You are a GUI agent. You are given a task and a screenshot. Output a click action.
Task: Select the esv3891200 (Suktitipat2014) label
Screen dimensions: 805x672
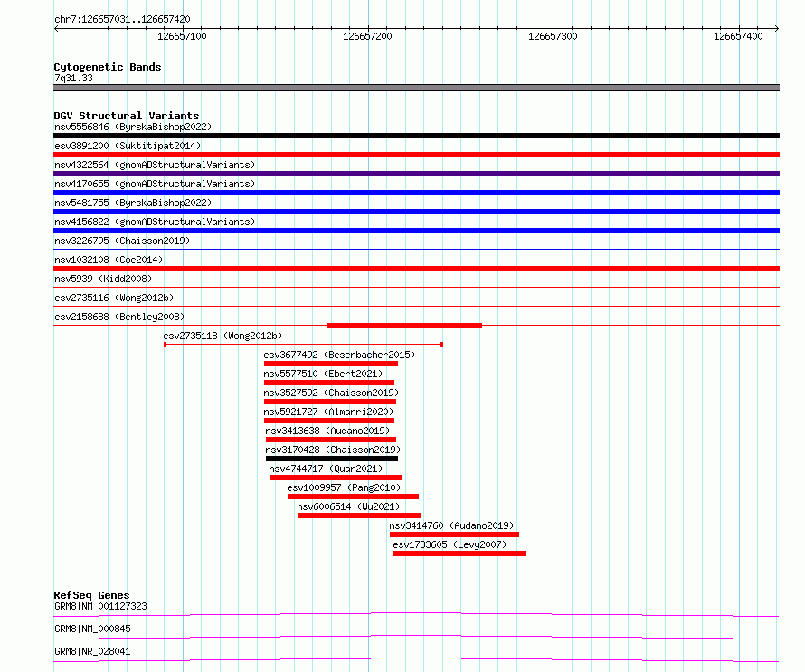128,146
